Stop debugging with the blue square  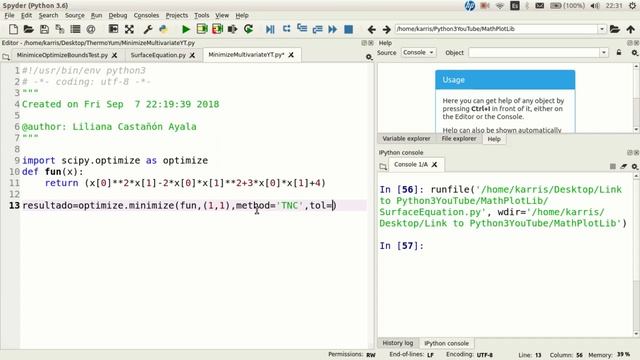(x=349, y=29)
